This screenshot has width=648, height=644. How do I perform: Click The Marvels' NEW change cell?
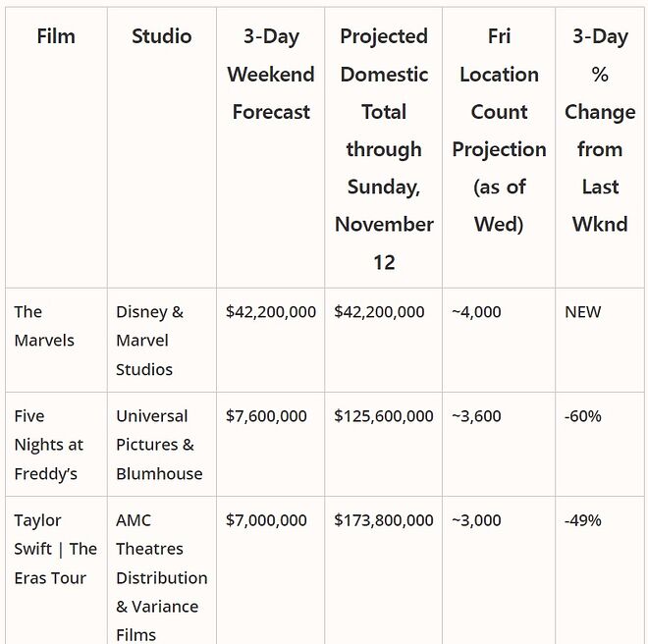point(583,312)
